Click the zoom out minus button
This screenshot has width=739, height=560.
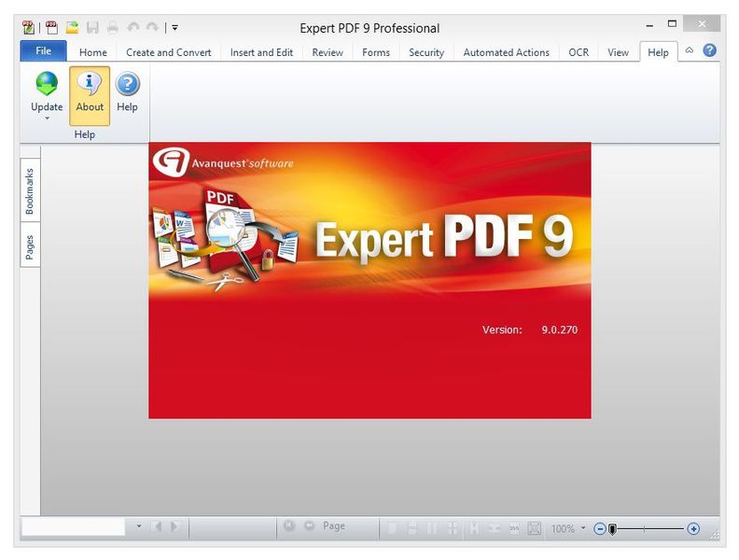[x=599, y=529]
